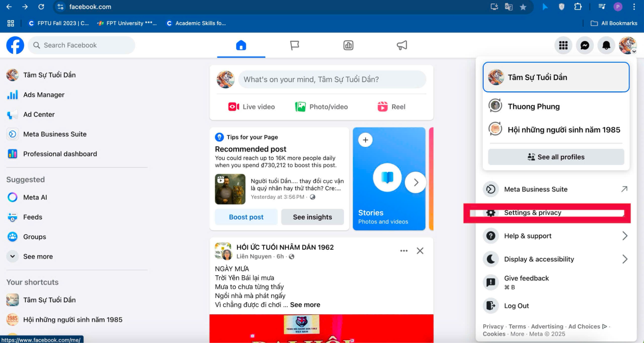Go back with browser back arrow
The width and height of the screenshot is (644, 343).
click(9, 7)
